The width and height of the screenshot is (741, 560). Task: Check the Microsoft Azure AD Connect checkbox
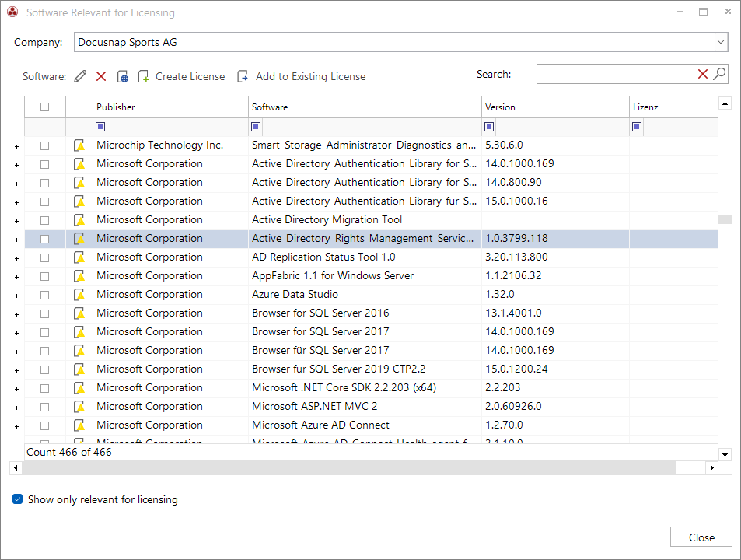pos(45,425)
